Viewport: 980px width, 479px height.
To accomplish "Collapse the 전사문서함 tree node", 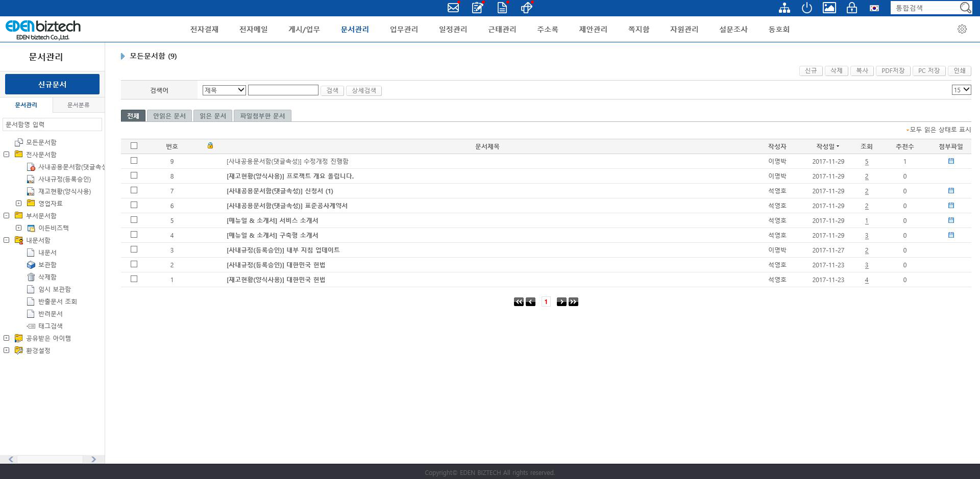I will pyautogui.click(x=7, y=155).
